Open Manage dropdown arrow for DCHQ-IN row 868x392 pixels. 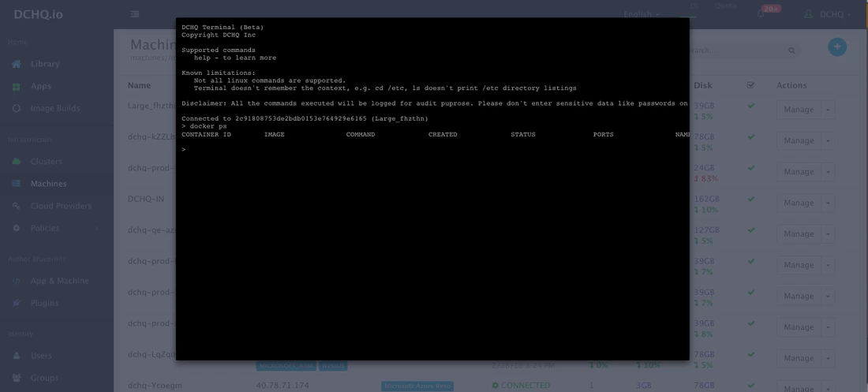click(x=828, y=203)
